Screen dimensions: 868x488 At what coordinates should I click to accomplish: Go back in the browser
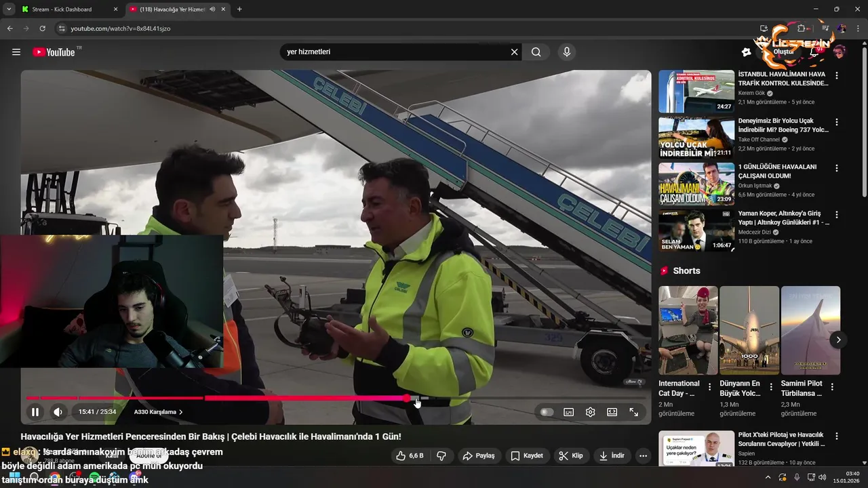click(9, 28)
